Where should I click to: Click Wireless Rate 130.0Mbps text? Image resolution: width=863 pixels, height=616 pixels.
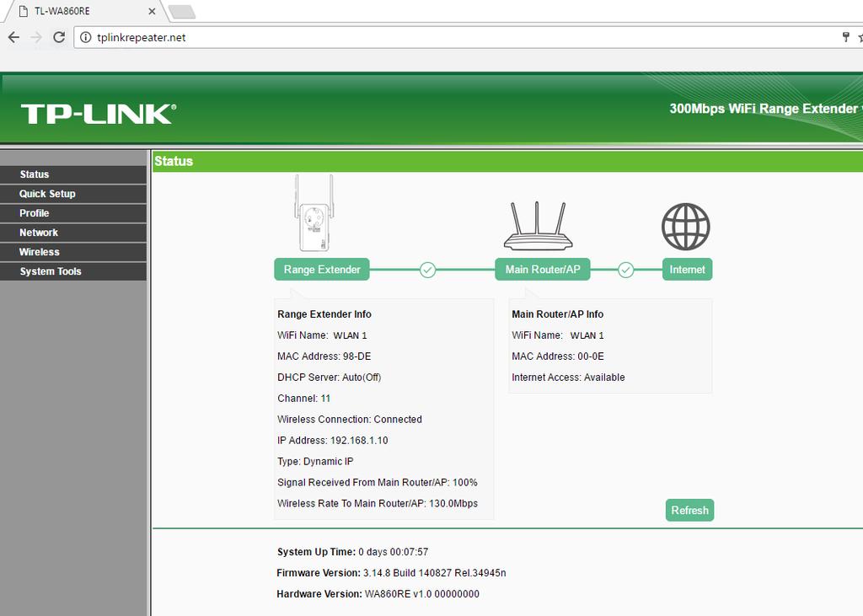[378, 503]
